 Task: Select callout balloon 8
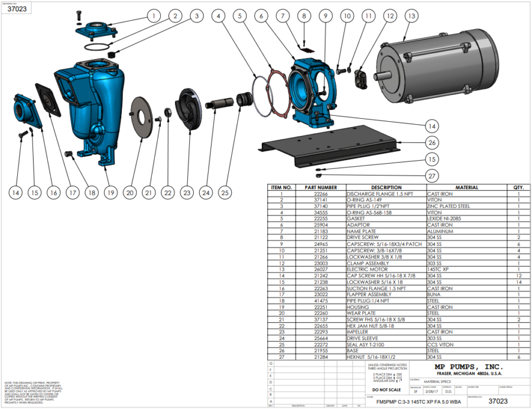point(304,16)
